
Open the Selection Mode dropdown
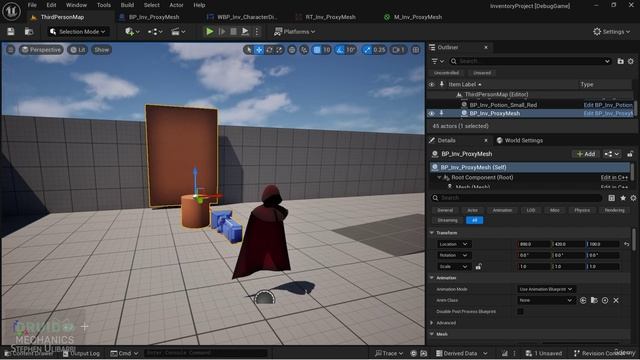78,31
